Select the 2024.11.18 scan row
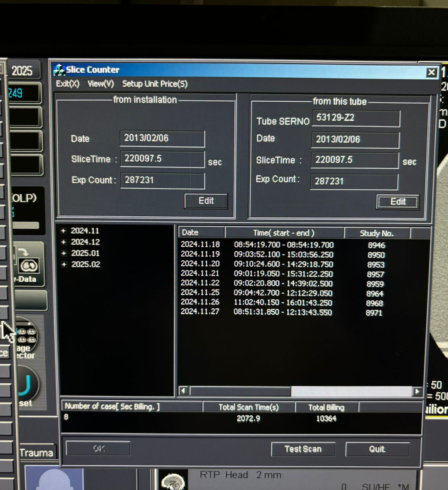The image size is (448, 490). tap(283, 245)
